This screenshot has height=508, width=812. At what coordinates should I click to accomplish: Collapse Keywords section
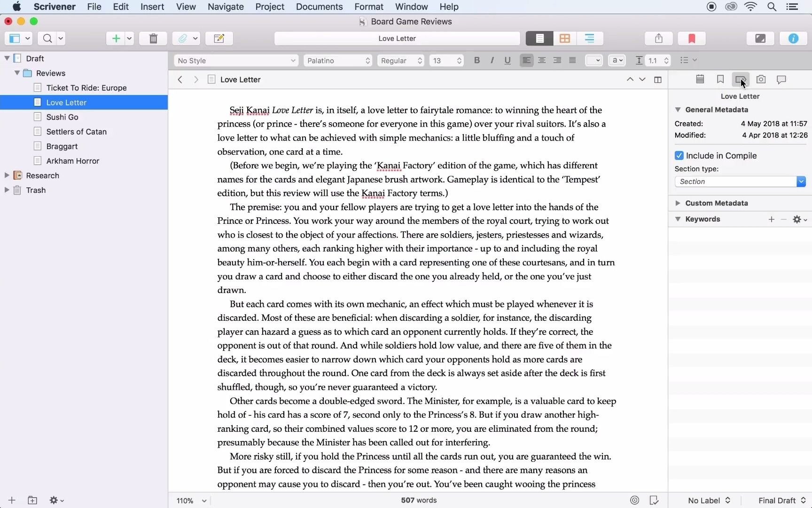(678, 219)
